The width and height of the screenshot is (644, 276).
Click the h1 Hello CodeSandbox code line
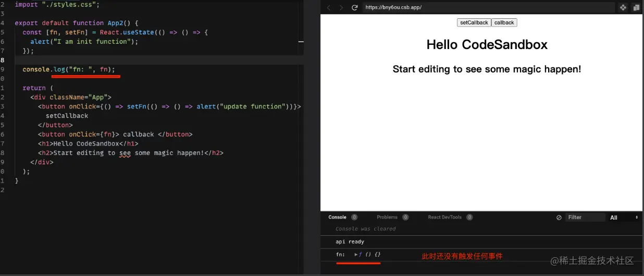(88, 143)
